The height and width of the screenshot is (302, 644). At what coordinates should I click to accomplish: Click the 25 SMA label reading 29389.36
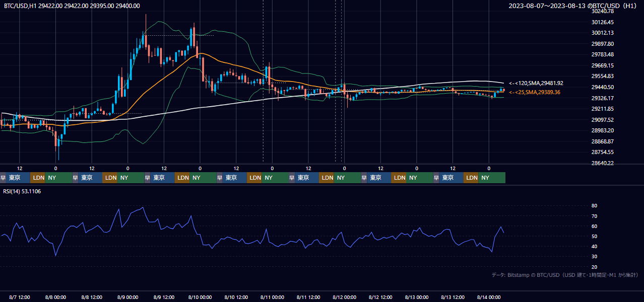[x=535, y=92]
